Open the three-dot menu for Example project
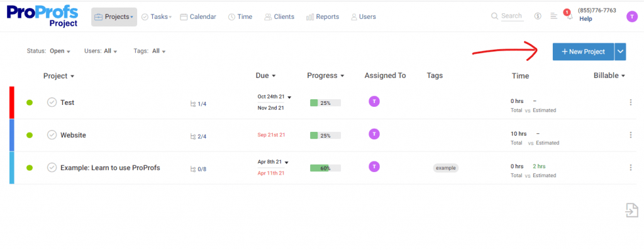Viewport: 644px width, 250px height. [630, 167]
